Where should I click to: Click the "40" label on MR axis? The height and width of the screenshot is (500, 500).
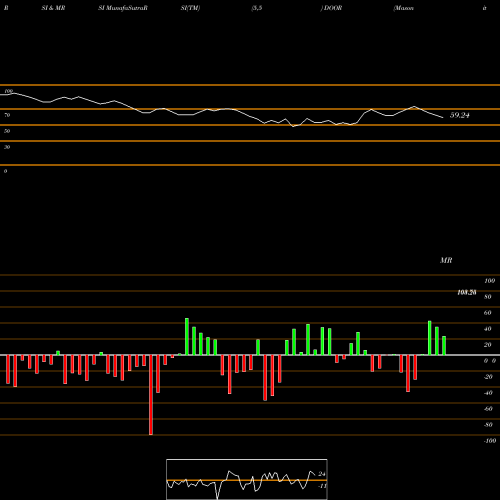point(488,329)
